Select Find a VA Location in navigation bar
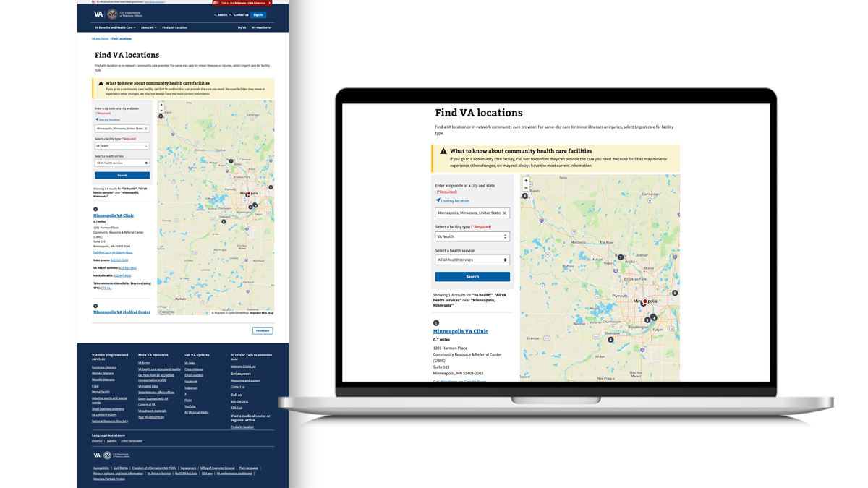The image size is (868, 488). [x=174, y=27]
